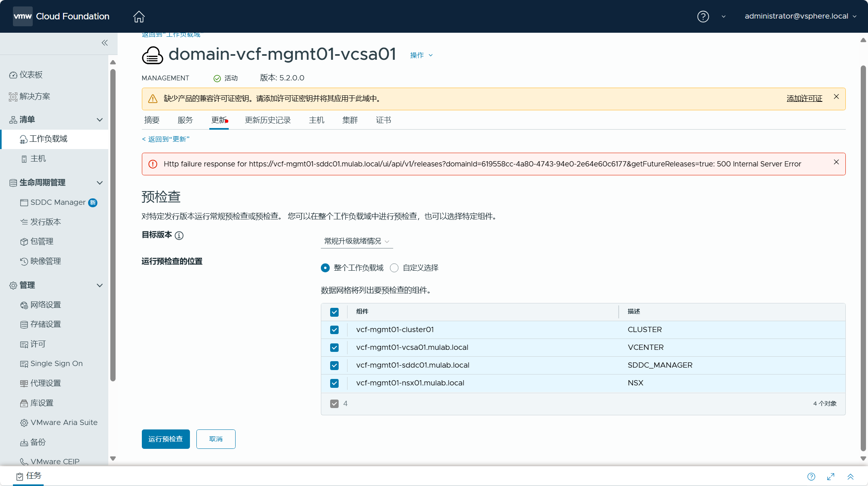
Task: Switch to the update history tab
Action: tap(268, 120)
